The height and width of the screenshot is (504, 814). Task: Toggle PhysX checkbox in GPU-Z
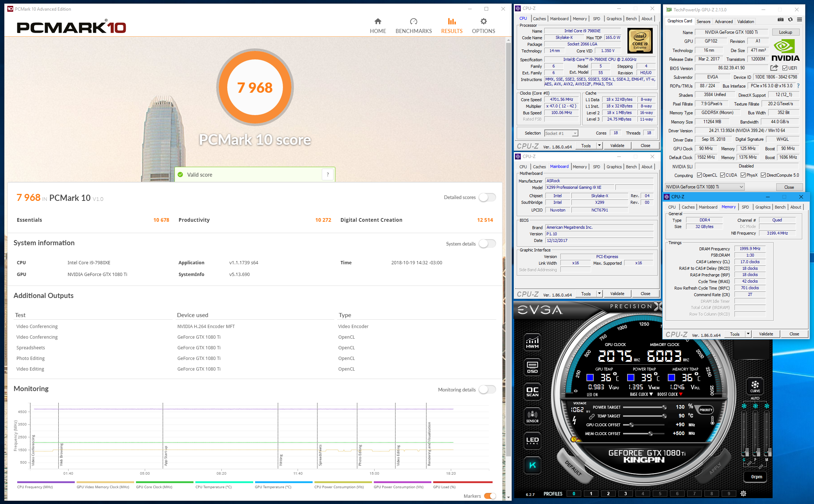pos(743,175)
